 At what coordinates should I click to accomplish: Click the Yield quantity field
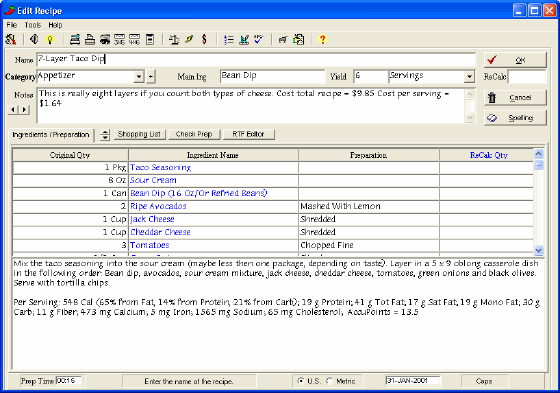pos(370,76)
